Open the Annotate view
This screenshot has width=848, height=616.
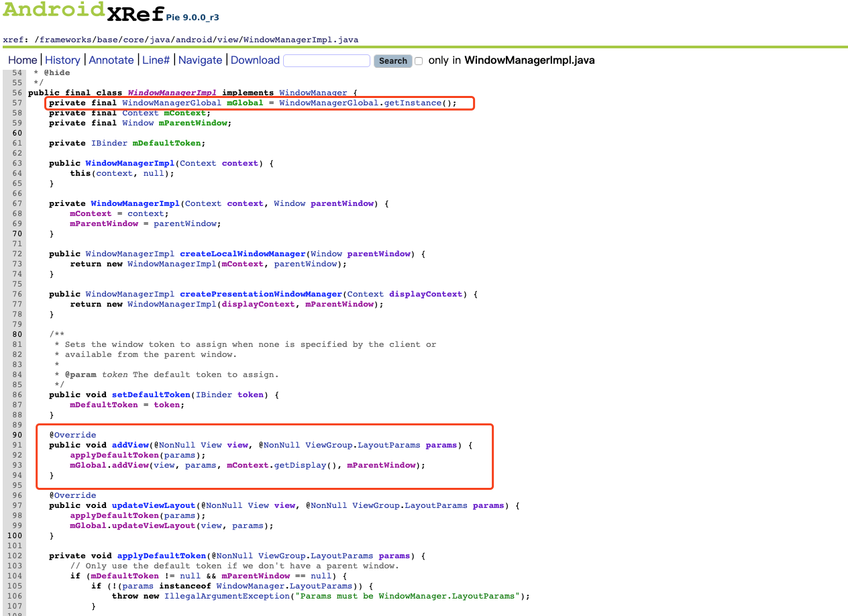pos(111,60)
